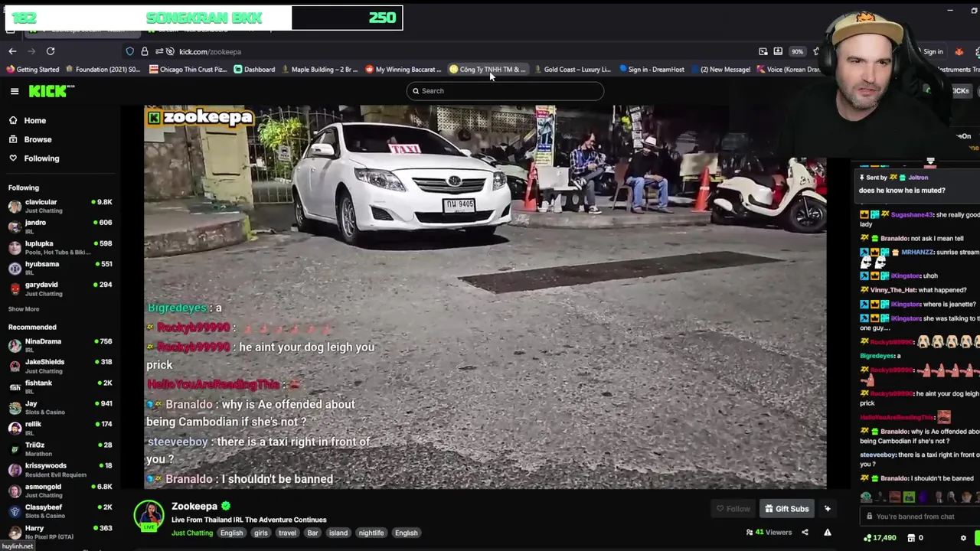The image size is (980, 551).
Task: Open asmongold recommended channel
Action: [60, 490]
